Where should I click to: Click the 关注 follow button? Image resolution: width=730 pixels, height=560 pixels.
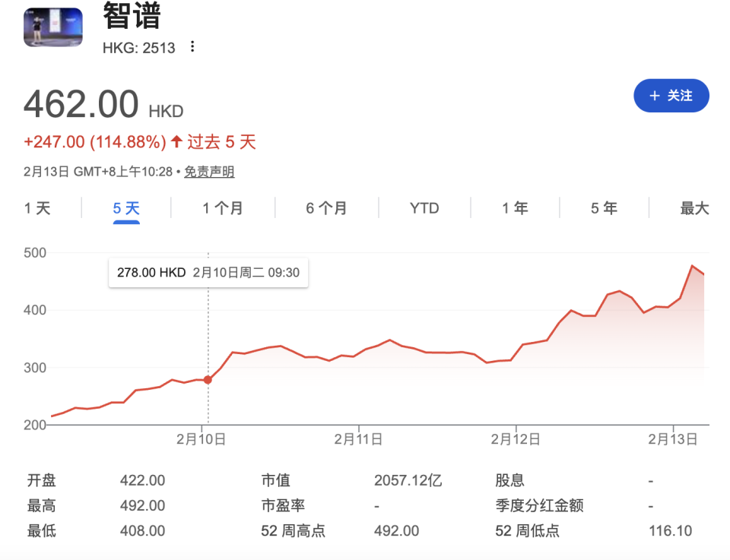[671, 96]
